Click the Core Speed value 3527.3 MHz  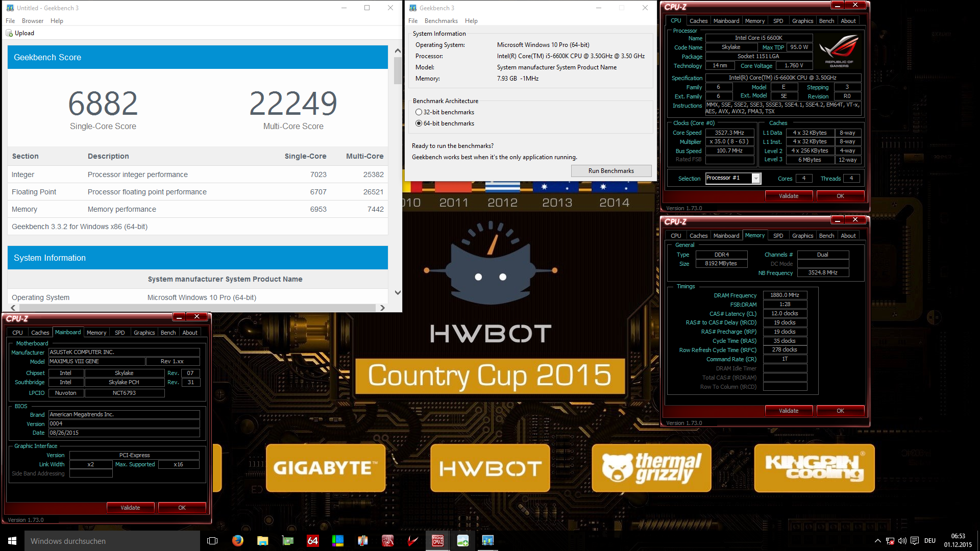pyautogui.click(x=729, y=133)
